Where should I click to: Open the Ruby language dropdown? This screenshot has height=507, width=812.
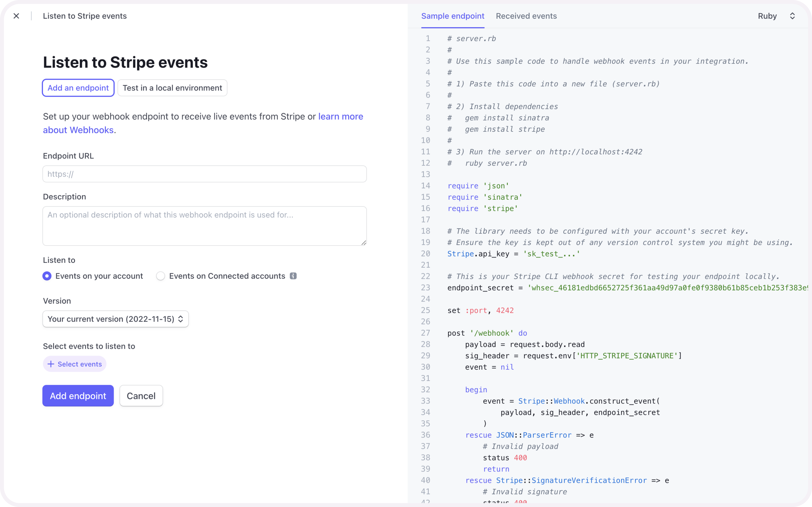[x=767, y=16]
